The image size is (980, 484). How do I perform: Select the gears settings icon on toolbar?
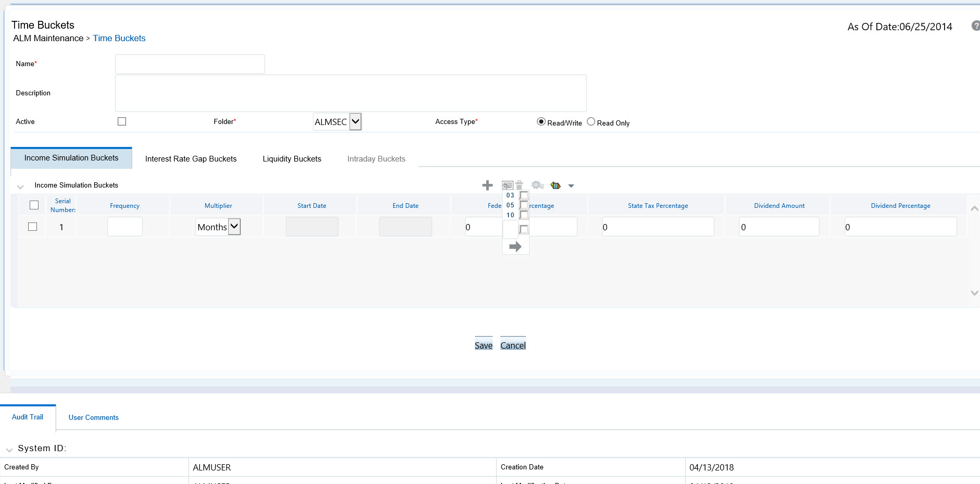(x=537, y=185)
